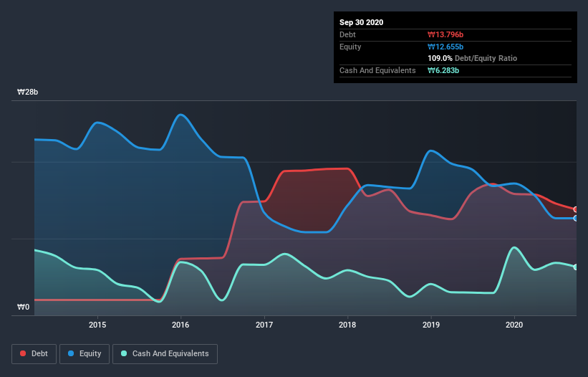588x377 pixels.
Task: Click Cash And Equivalents label in tooltip
Action: [377, 70]
